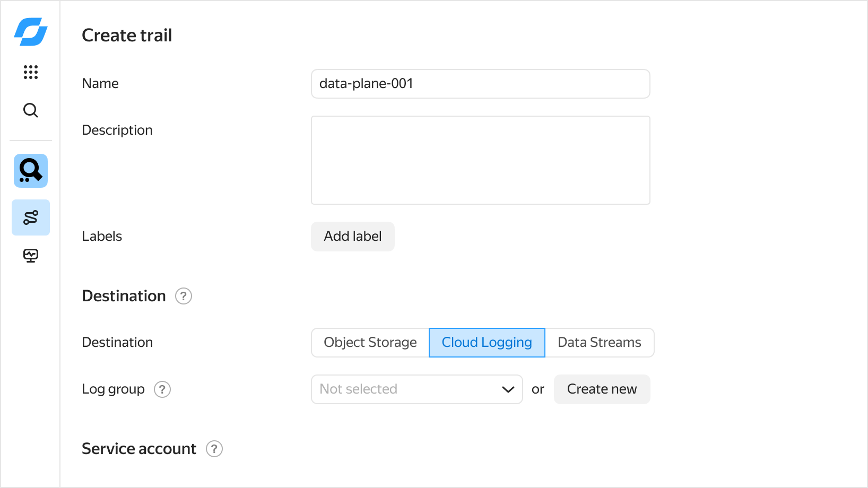
Task: Open the all services grid menu
Action: coord(31,72)
